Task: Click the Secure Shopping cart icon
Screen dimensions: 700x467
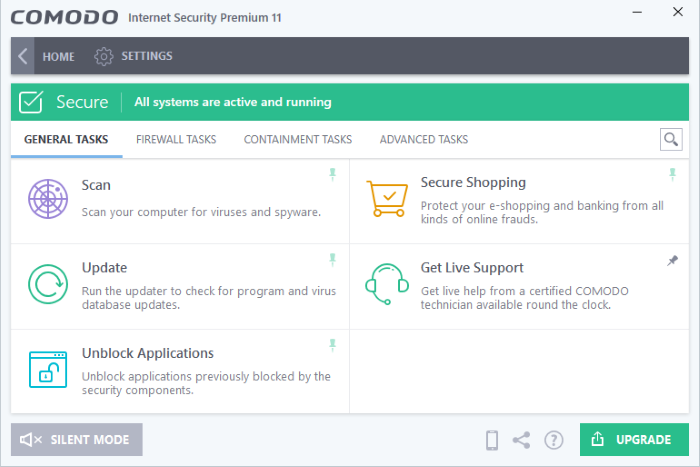Action: click(x=387, y=199)
